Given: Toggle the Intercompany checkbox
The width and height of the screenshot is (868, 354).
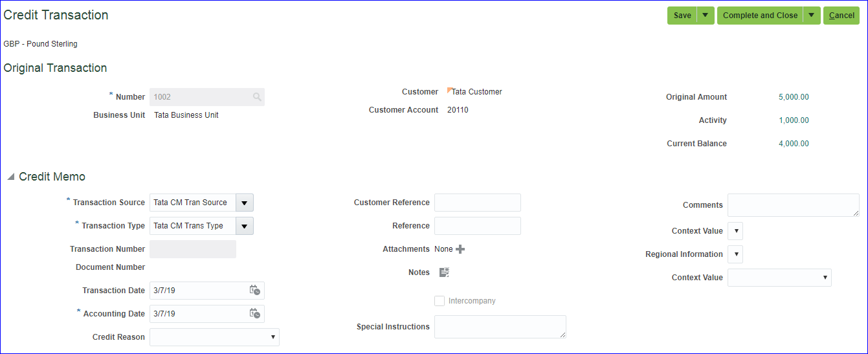Looking at the screenshot, I should (x=440, y=301).
